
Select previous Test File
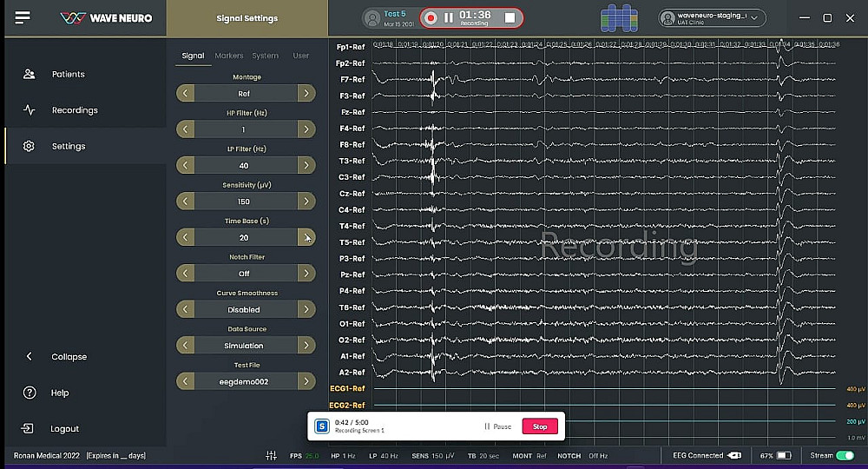(186, 381)
